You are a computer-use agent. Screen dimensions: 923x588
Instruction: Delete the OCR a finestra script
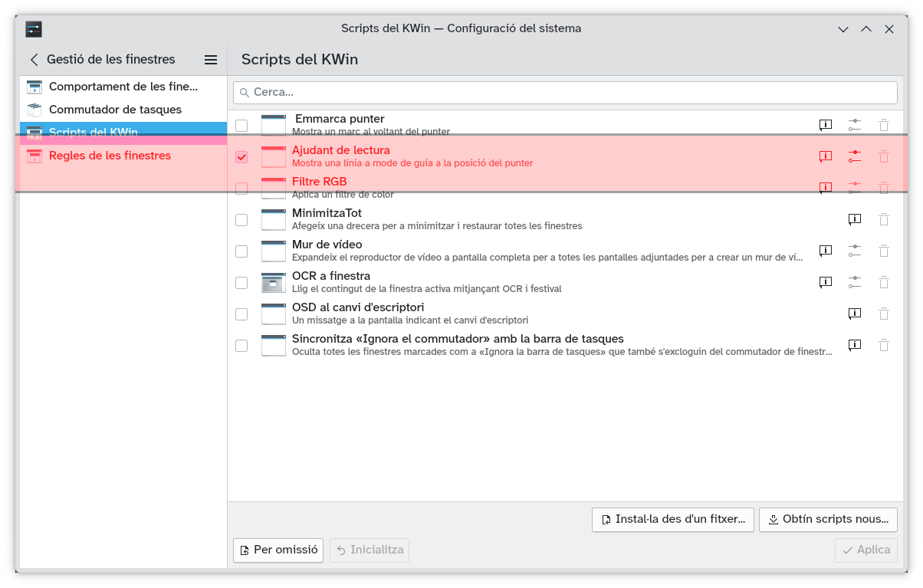tap(884, 282)
